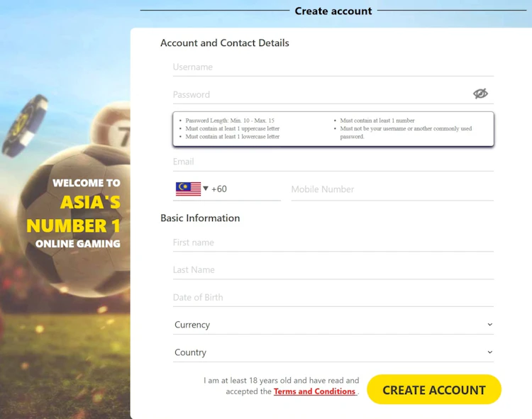This screenshot has width=532, height=419.
Task: Click 'Must contain at least 1 uppercase letter' hint
Action: tap(233, 128)
